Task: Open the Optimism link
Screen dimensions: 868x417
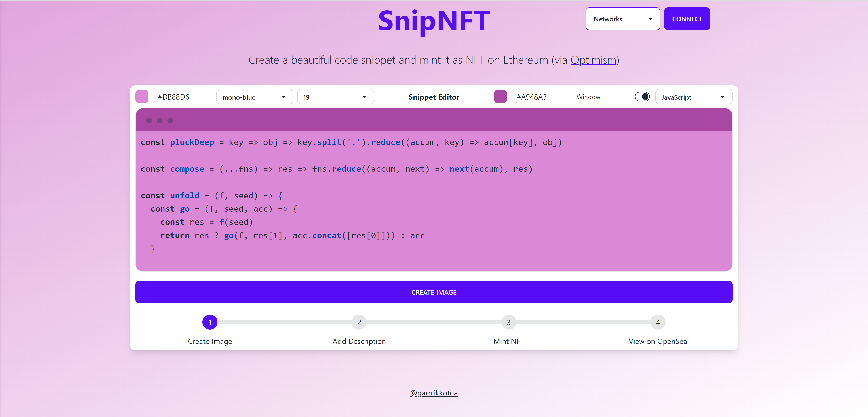Action: [593, 60]
